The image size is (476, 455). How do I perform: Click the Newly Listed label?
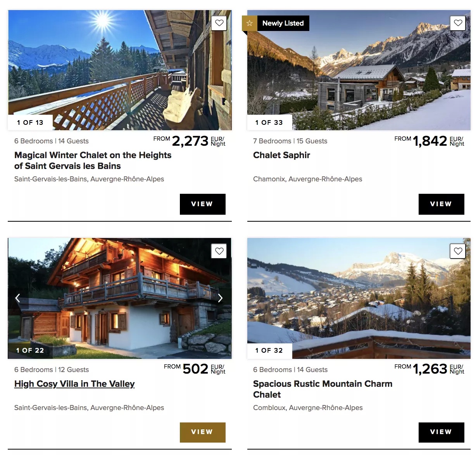click(x=283, y=23)
